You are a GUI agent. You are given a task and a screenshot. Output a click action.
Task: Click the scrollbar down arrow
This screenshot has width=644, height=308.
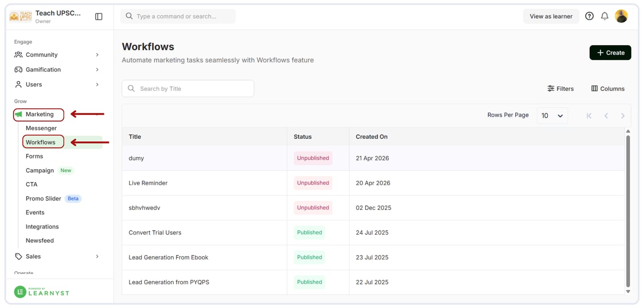[x=628, y=292]
